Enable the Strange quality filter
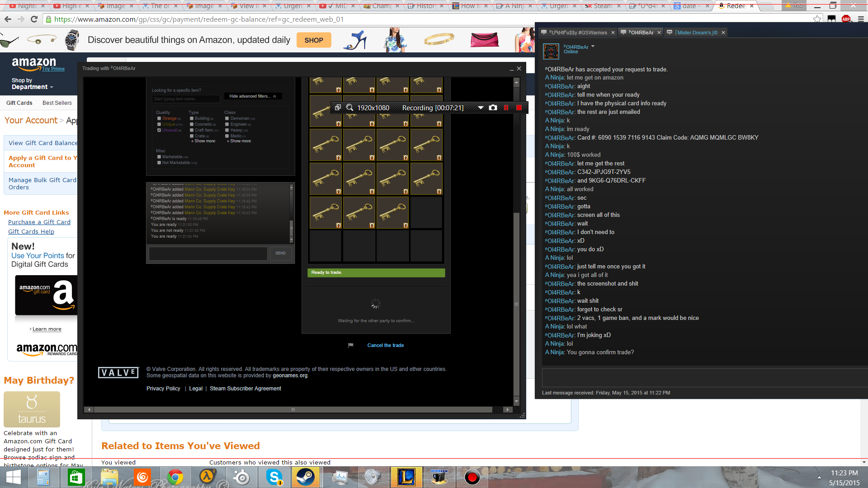Image resolution: width=868 pixels, height=488 pixels. [159, 118]
